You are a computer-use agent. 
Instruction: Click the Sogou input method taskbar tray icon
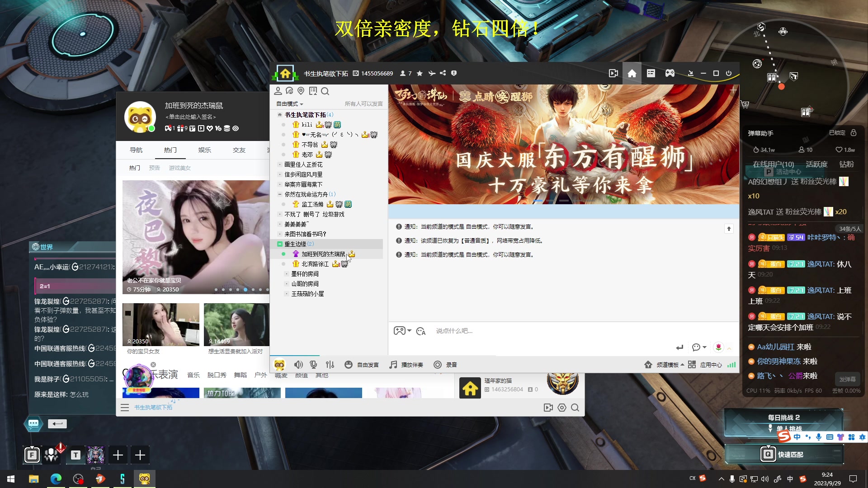[x=803, y=479]
